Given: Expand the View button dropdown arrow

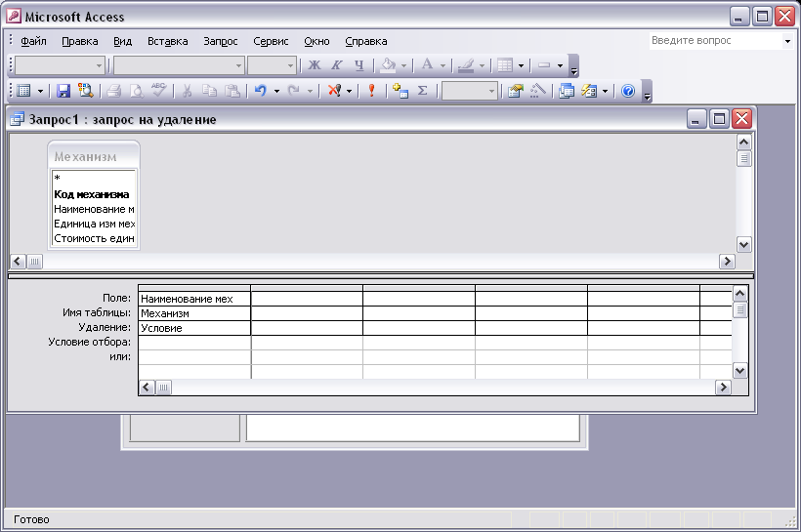Looking at the screenshot, I should point(40,92).
